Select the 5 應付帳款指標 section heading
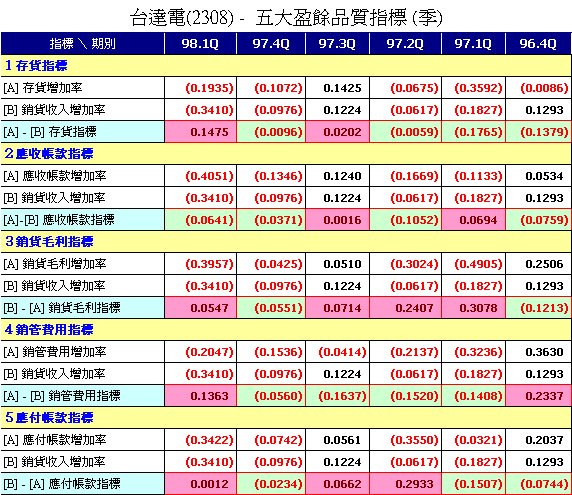 coord(49,418)
